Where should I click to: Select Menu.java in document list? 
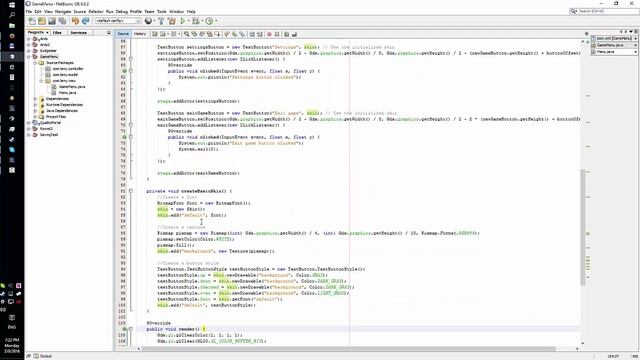614,52
